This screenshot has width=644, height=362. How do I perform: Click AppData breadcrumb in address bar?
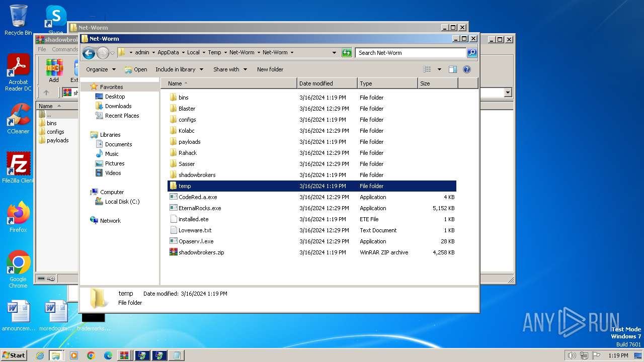168,52
